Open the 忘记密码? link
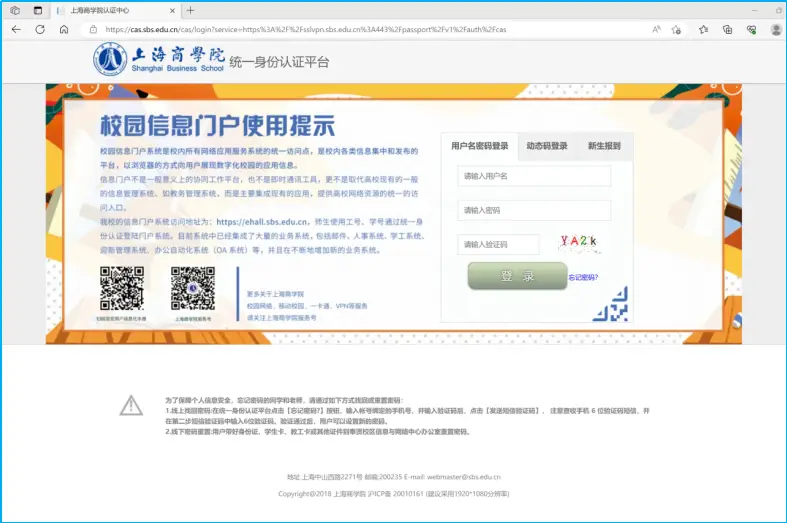 (583, 277)
